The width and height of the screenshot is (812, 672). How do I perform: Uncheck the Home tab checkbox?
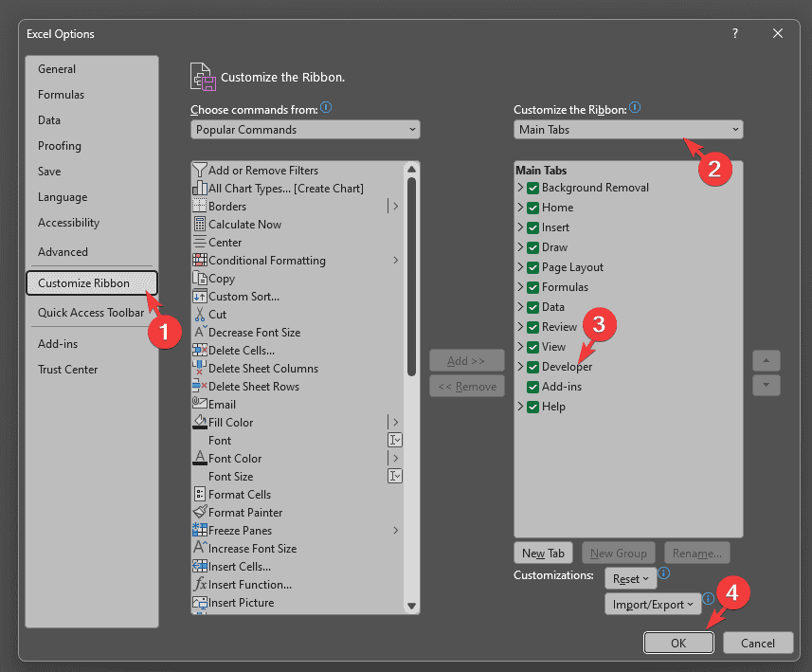[x=532, y=208]
